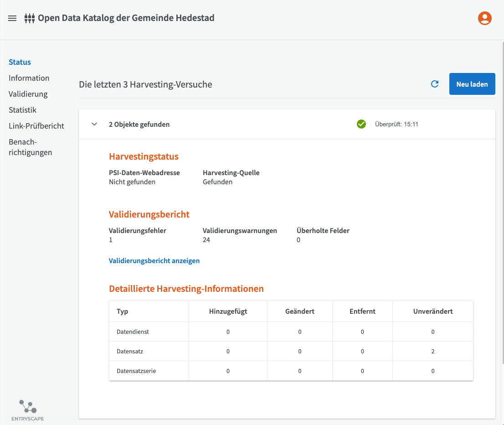The image size is (504, 425).
Task: Click the EntryScape logo at bottom left
Action: pyautogui.click(x=28, y=410)
